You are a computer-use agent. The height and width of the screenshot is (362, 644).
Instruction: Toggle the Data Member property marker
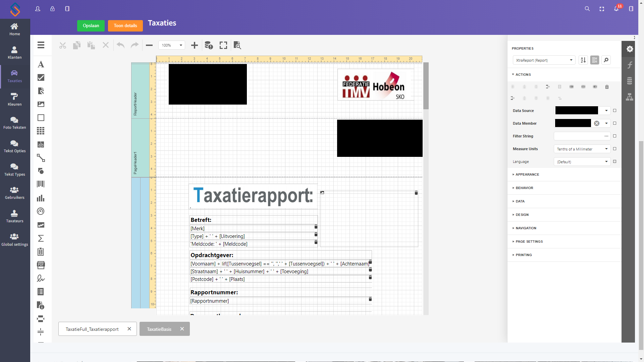point(615,123)
